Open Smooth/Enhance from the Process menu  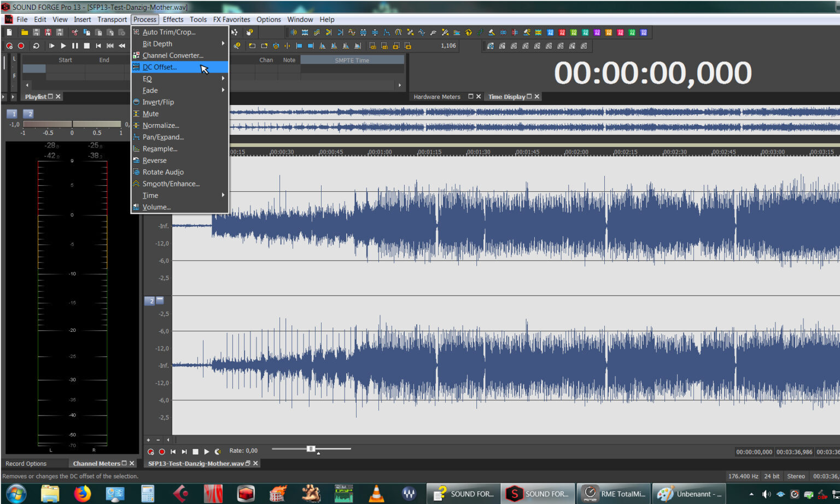179,184
